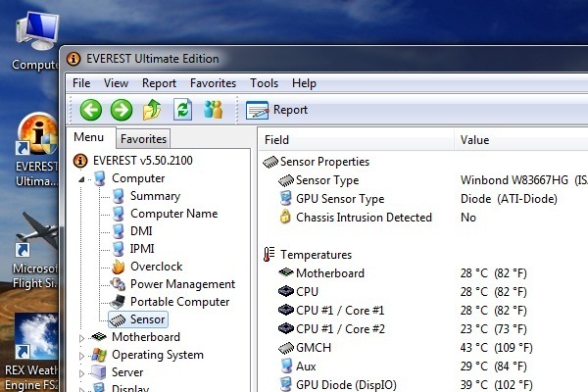This screenshot has height=392, width=588.
Task: Go up one level with folder icon
Action: 152,110
